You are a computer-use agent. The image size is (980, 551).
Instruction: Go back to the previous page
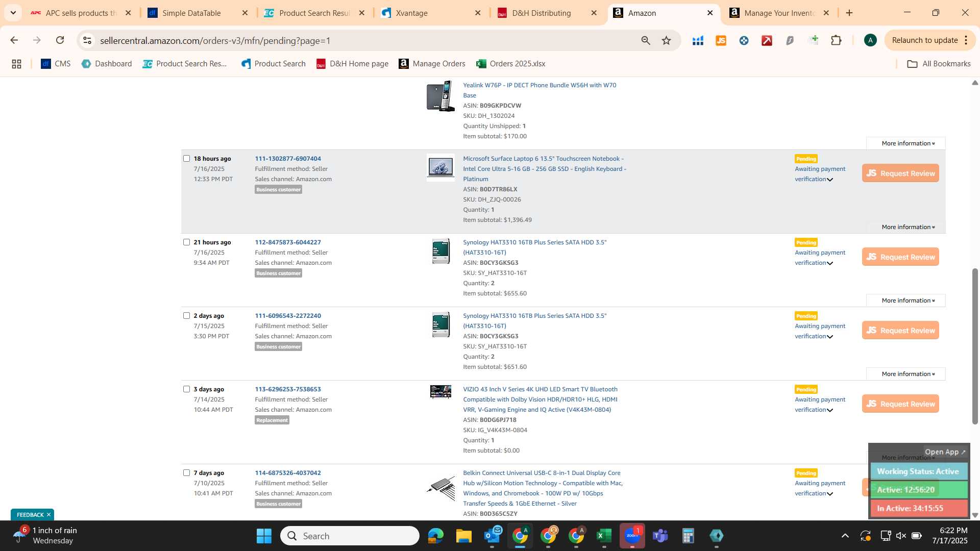tap(14, 40)
